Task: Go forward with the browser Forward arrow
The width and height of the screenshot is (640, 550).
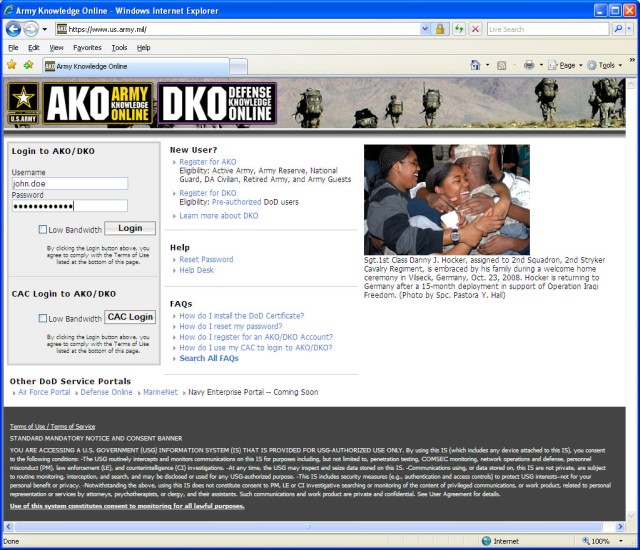Action: tap(30, 29)
